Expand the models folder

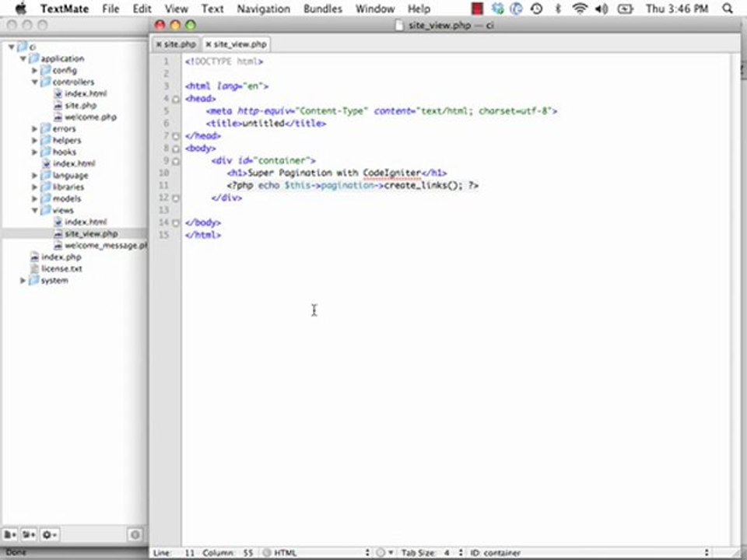34,198
